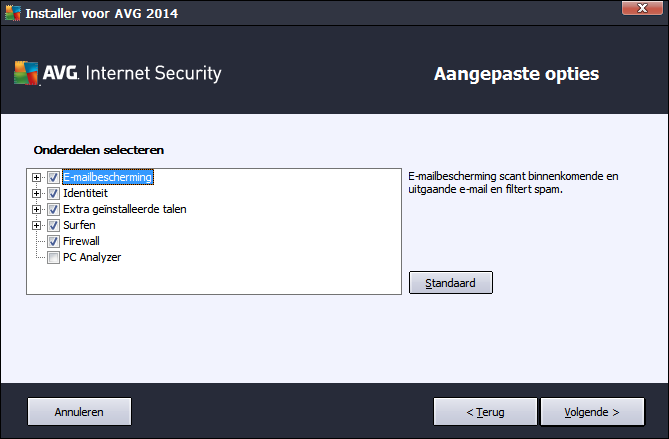The image size is (669, 439).
Task: Select the Identiteit tree item label
Action: pos(85,193)
